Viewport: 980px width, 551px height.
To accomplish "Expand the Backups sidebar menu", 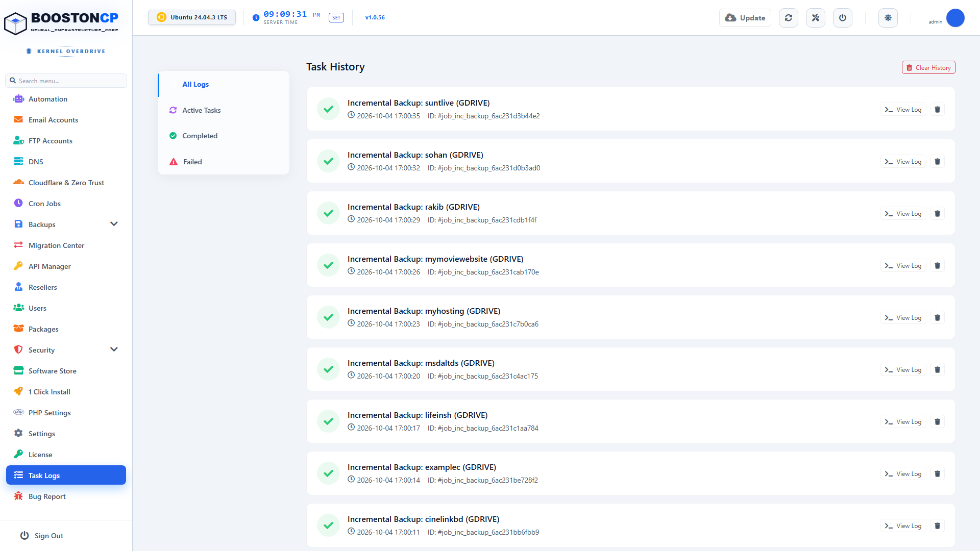I will [x=114, y=224].
